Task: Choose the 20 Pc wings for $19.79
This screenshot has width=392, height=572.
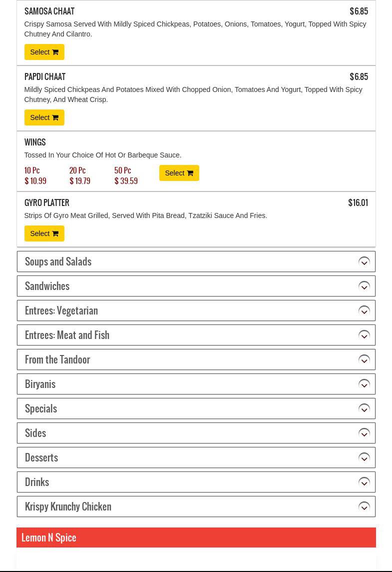Action: click(x=79, y=175)
